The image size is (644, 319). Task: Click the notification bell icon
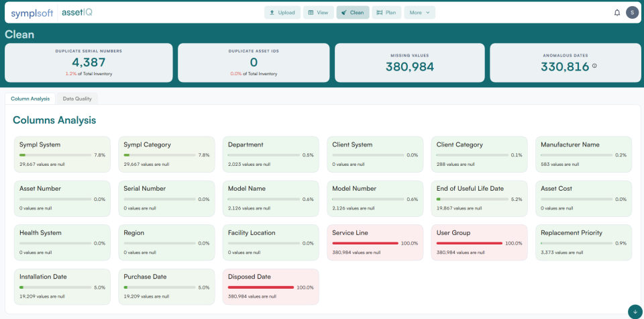pyautogui.click(x=617, y=13)
